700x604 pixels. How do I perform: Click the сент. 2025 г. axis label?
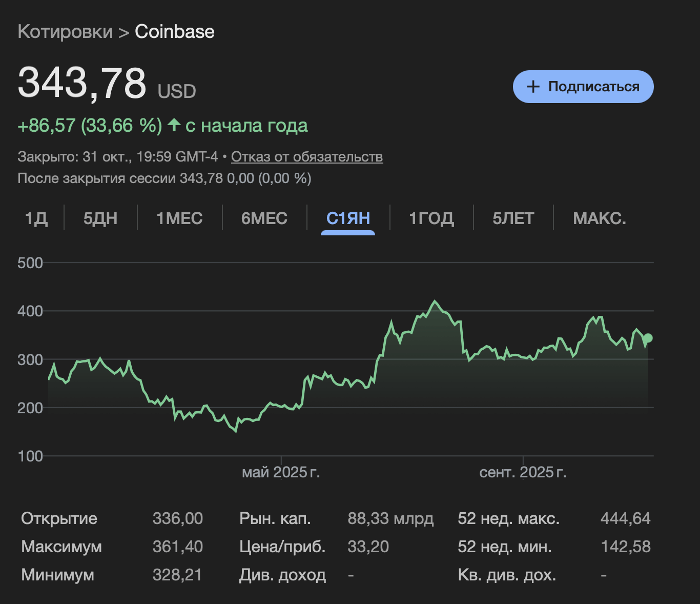click(x=523, y=473)
